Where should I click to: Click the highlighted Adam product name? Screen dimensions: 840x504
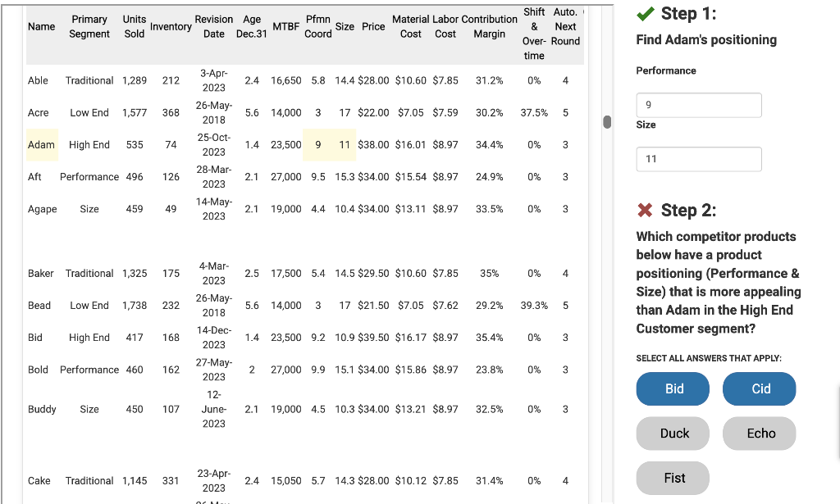tap(41, 145)
